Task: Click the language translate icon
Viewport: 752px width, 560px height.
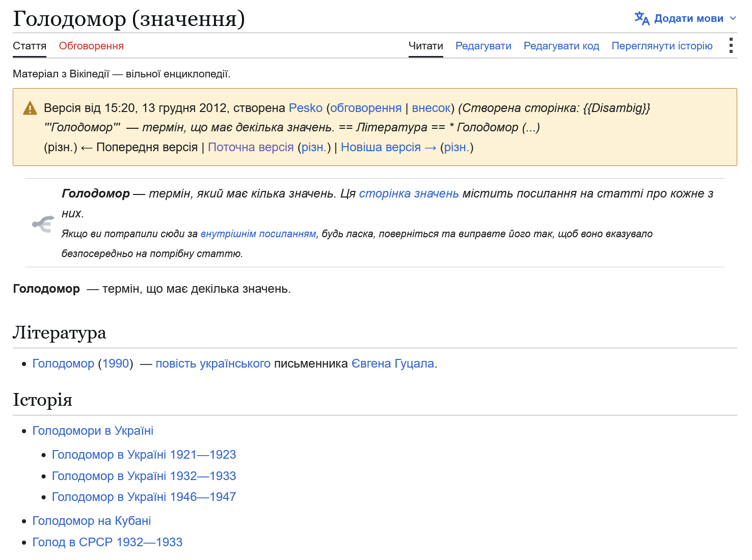Action: [642, 18]
